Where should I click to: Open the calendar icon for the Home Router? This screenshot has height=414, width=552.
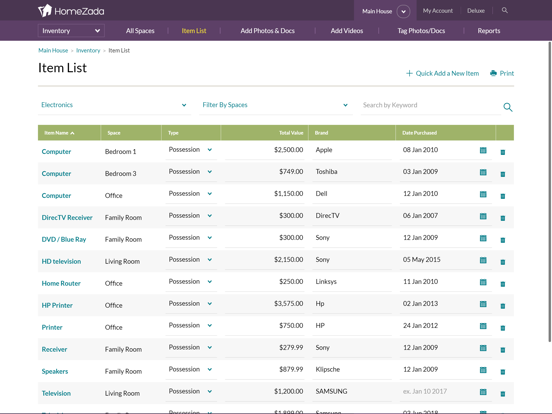[x=483, y=282]
